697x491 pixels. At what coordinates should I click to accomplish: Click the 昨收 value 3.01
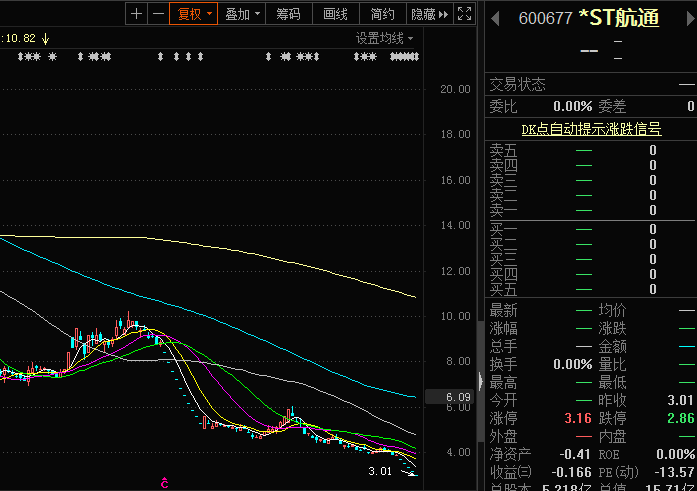tap(680, 400)
